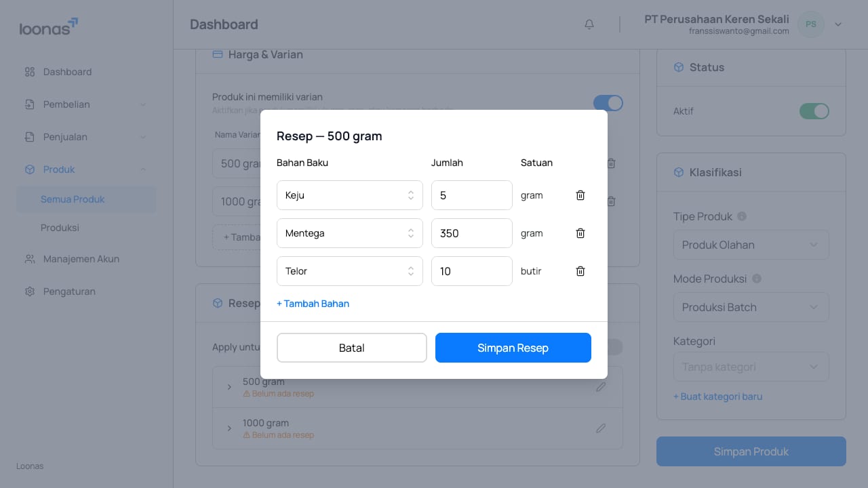Toggle the Aktif status switch
The image size is (868, 488).
tap(814, 111)
